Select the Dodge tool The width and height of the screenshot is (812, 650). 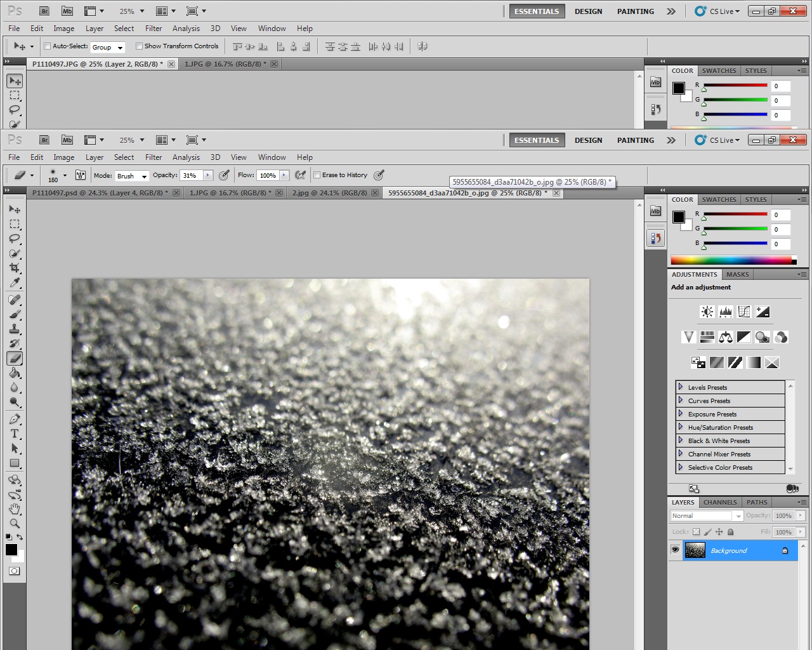[x=15, y=402]
